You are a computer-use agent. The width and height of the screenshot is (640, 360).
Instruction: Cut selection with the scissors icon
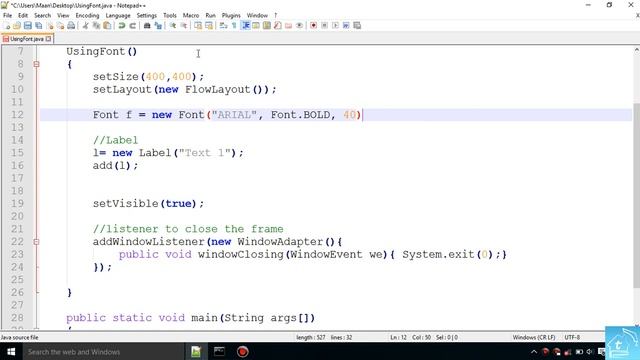(85, 25)
